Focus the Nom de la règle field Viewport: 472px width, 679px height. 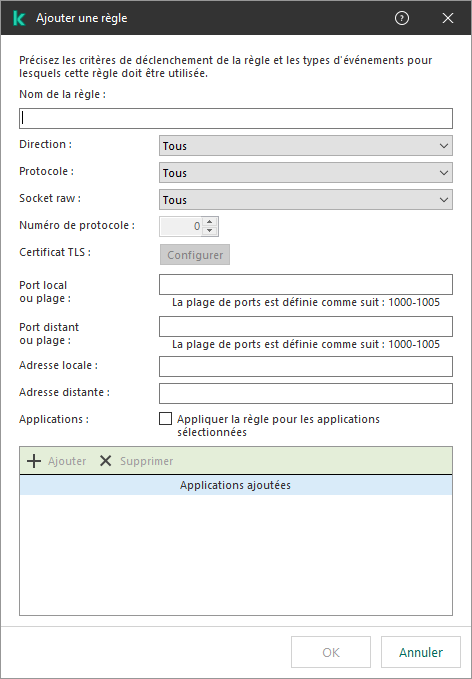tap(236, 119)
